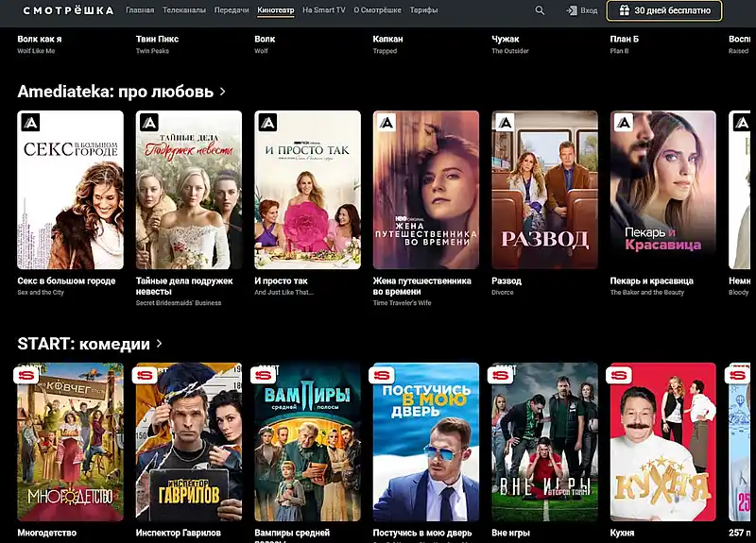Open Развод poster image
Screen dimensions: 756x543
[545, 190]
